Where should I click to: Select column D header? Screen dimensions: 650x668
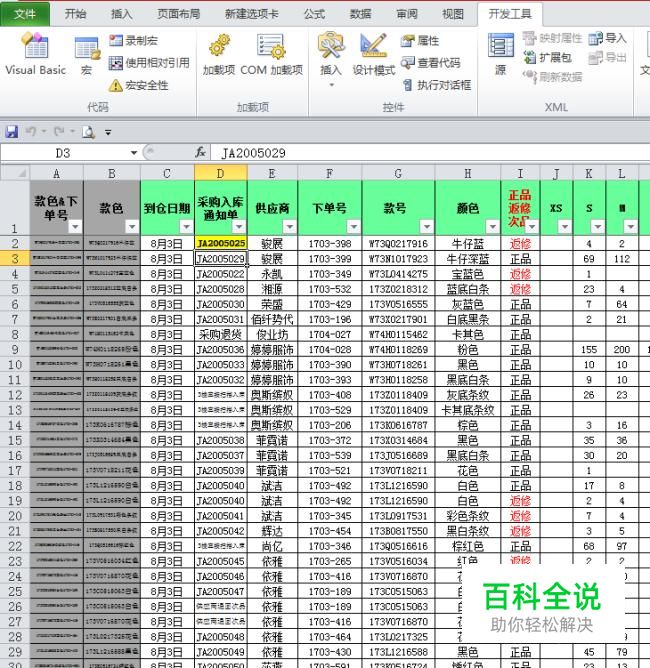point(221,173)
